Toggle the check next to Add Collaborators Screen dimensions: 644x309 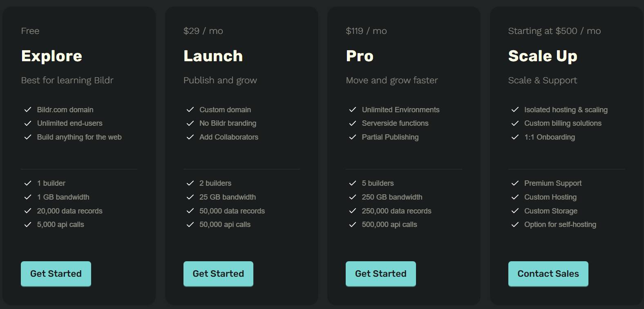click(190, 137)
